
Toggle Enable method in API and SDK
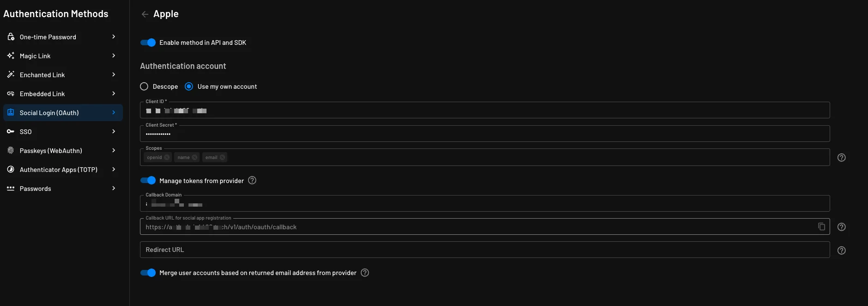[x=148, y=43]
